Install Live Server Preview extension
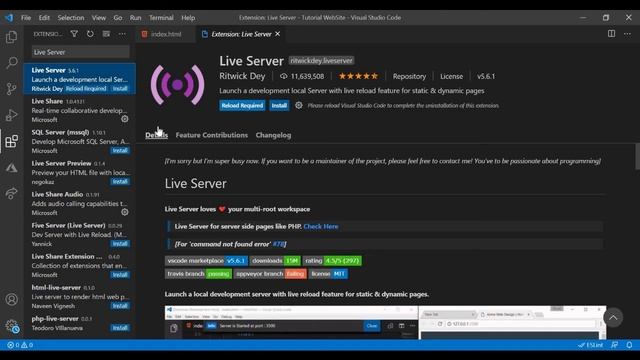This screenshot has width=640, height=360. [120, 181]
